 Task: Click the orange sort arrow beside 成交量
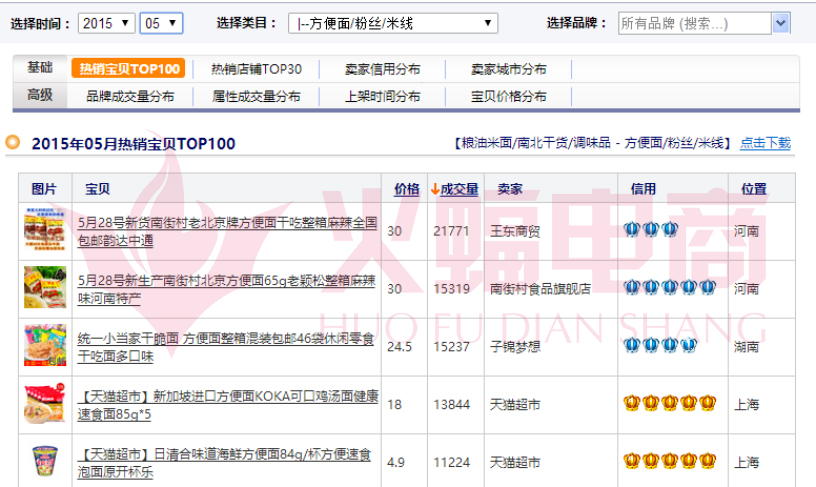[x=435, y=189]
